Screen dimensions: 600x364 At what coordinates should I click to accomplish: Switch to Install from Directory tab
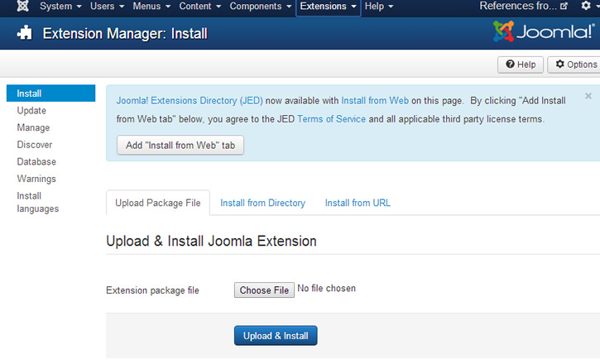pos(263,203)
